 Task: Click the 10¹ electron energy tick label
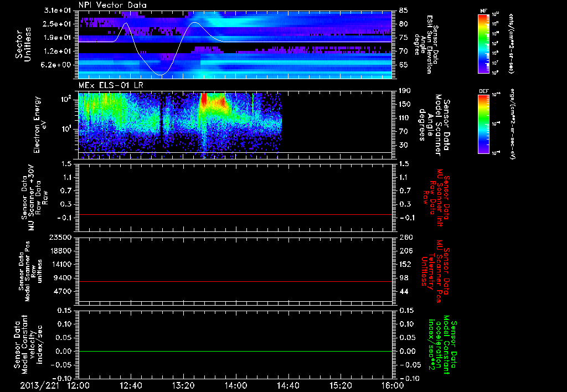(67, 129)
